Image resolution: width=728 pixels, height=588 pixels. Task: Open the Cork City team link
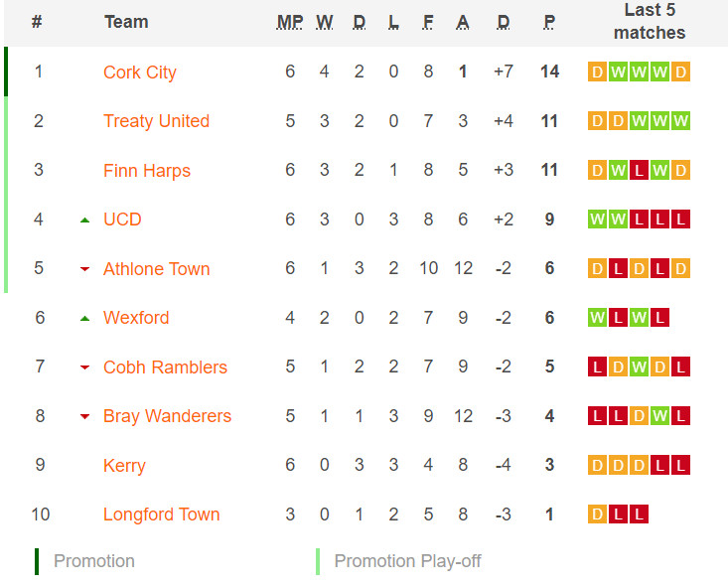(140, 73)
